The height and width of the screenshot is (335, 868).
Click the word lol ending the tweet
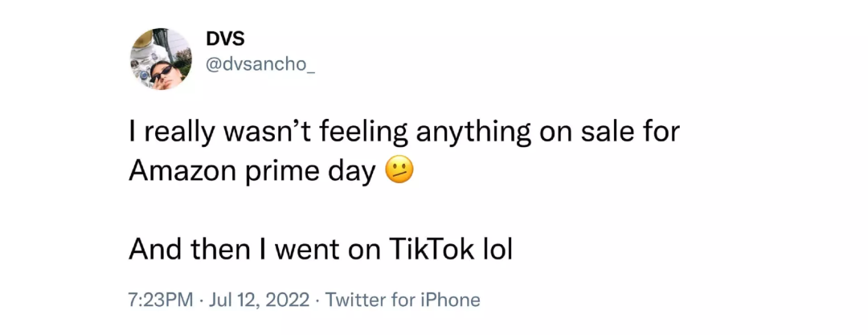click(496, 250)
